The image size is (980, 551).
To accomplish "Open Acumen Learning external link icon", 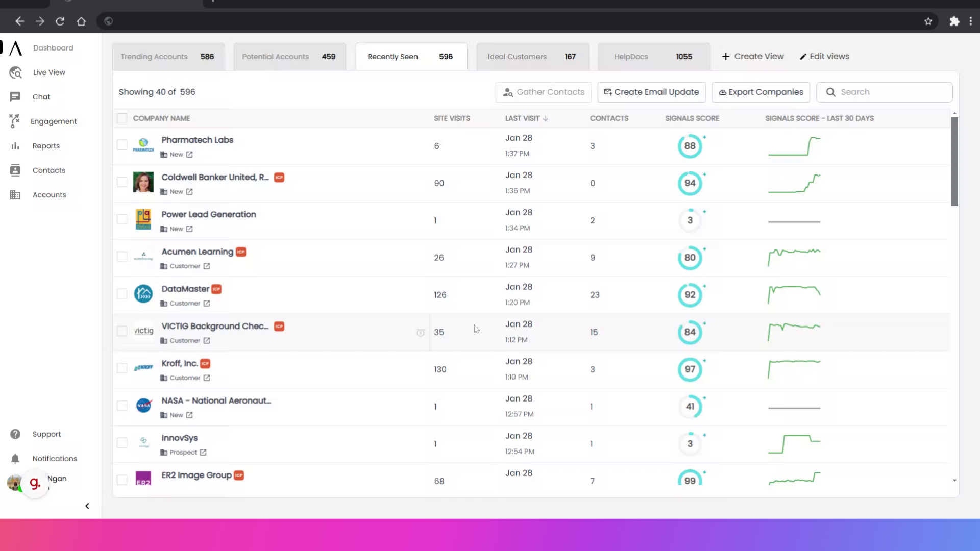I will pyautogui.click(x=207, y=266).
